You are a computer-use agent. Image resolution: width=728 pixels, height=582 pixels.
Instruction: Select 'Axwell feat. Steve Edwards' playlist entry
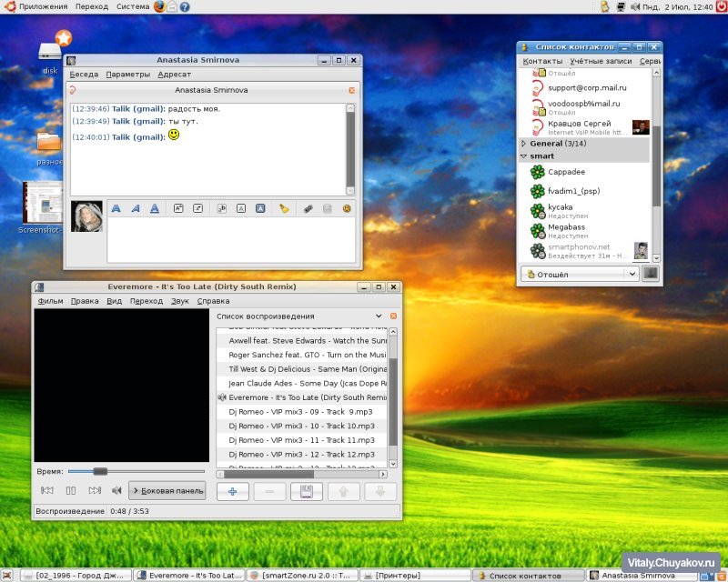click(x=302, y=341)
